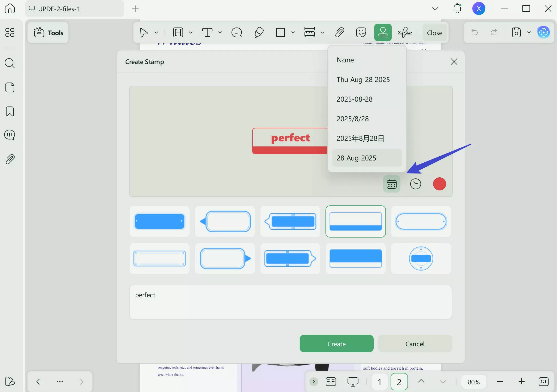The image size is (557, 392).
Task: Choose the 2025-08-28 date format
Action: click(x=354, y=99)
